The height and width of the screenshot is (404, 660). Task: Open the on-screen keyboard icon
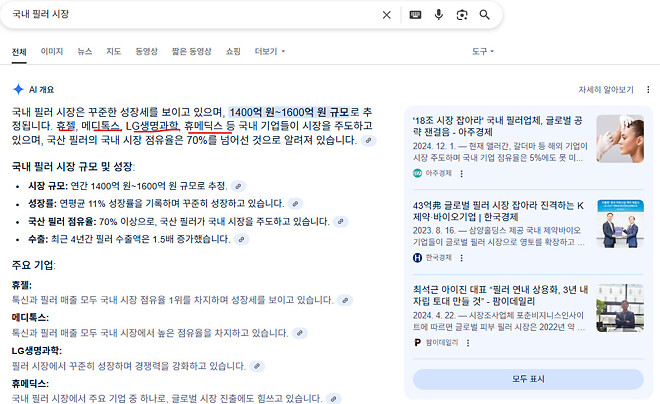(415, 15)
